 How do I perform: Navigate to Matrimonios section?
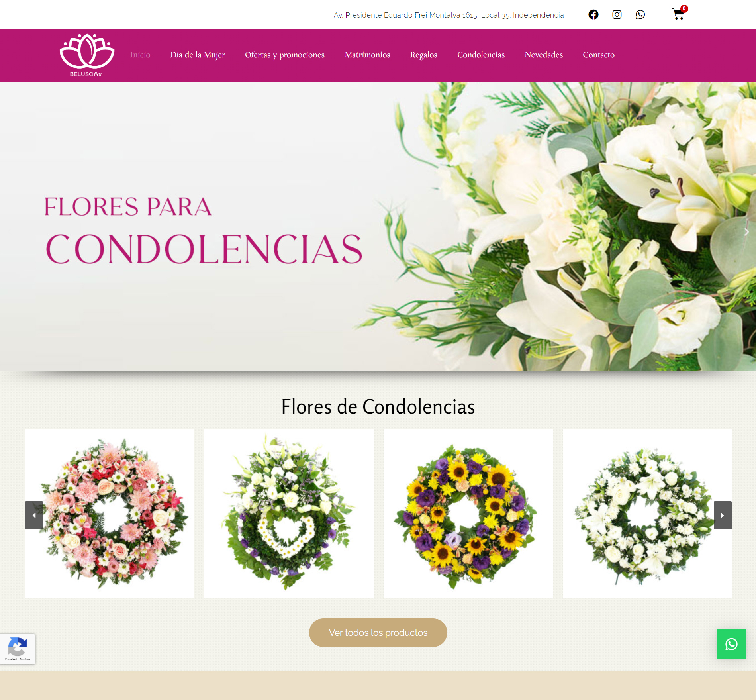point(367,55)
